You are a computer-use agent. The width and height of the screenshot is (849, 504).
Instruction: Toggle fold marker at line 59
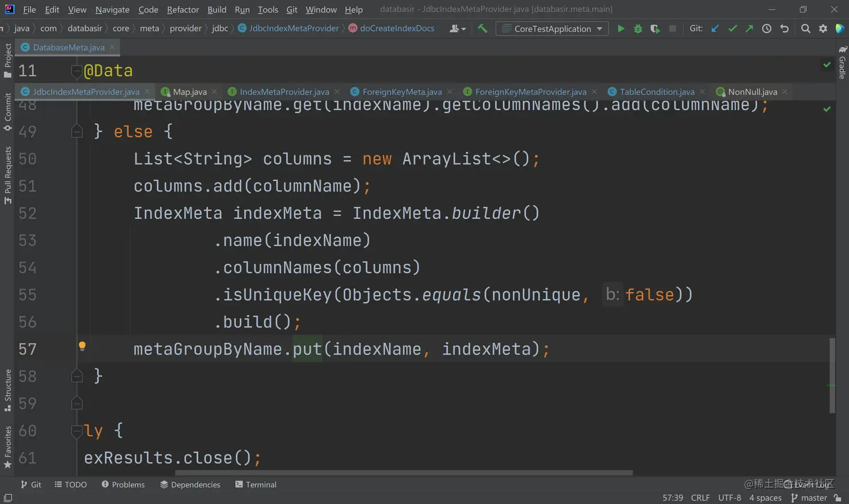click(77, 403)
